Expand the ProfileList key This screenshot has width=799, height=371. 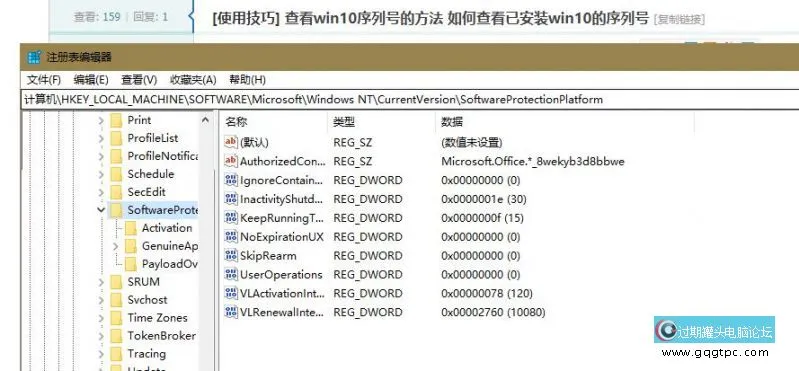click(x=101, y=138)
